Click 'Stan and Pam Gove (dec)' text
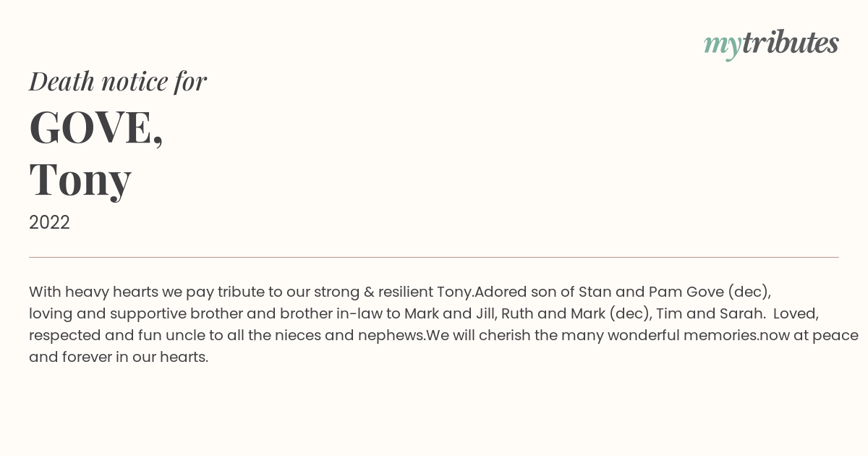 coord(674,292)
